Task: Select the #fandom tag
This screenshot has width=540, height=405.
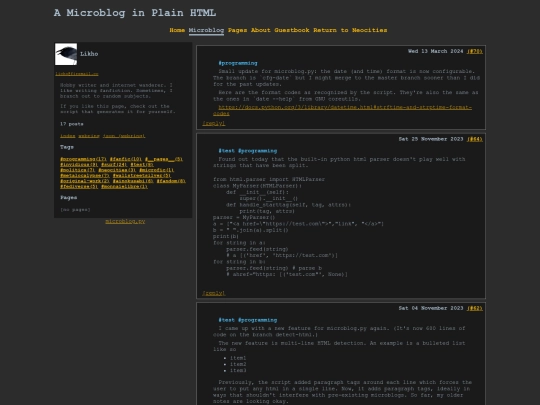Action: [171, 181]
